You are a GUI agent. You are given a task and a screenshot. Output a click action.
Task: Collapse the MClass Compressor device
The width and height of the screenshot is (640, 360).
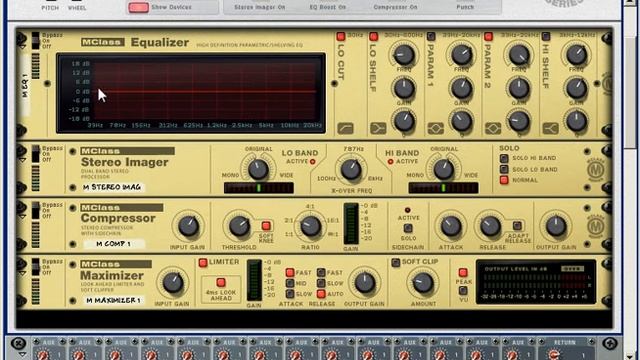click(22, 217)
